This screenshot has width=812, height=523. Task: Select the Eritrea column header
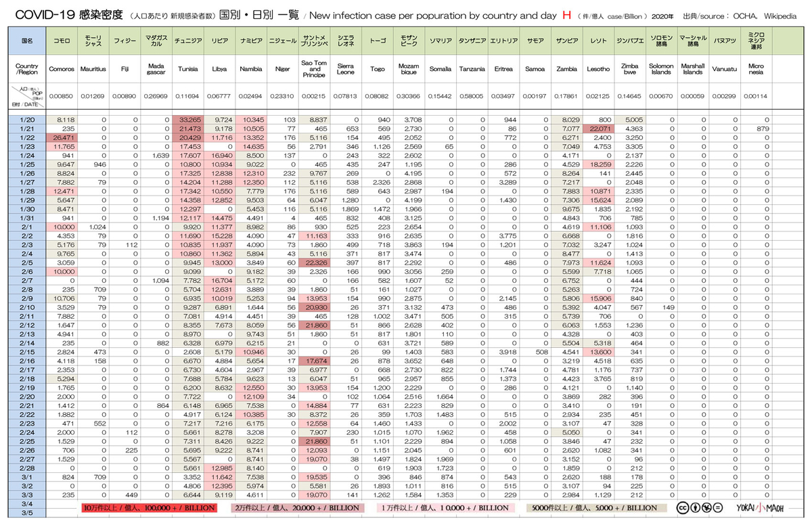point(503,69)
